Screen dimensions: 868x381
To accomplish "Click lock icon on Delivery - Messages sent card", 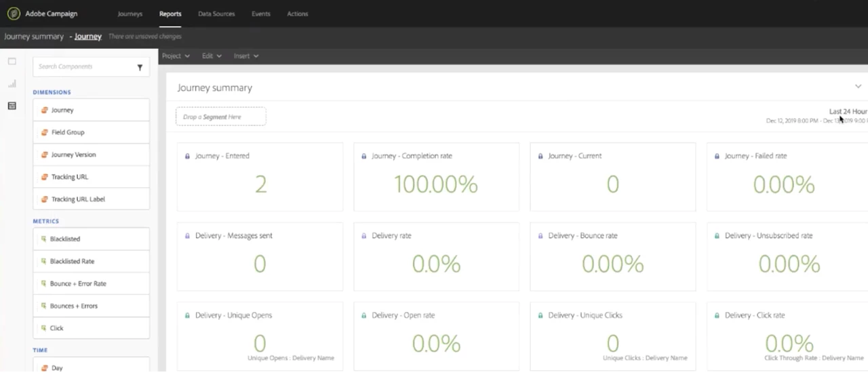I will (188, 236).
